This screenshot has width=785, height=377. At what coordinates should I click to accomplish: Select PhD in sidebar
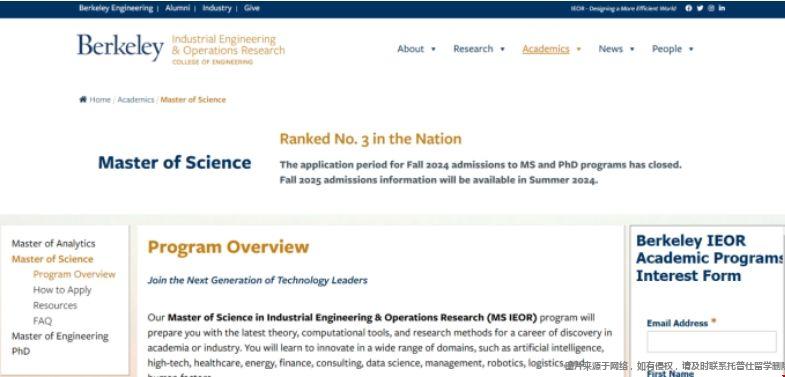coord(21,351)
